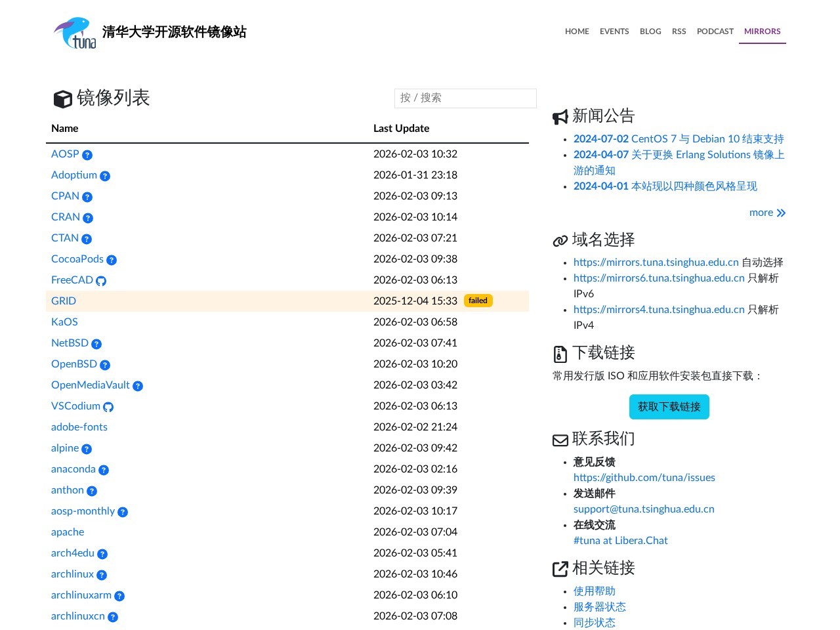Switch to the EVENTS nav item
The width and height of the screenshot is (840, 630).
pyautogui.click(x=614, y=31)
